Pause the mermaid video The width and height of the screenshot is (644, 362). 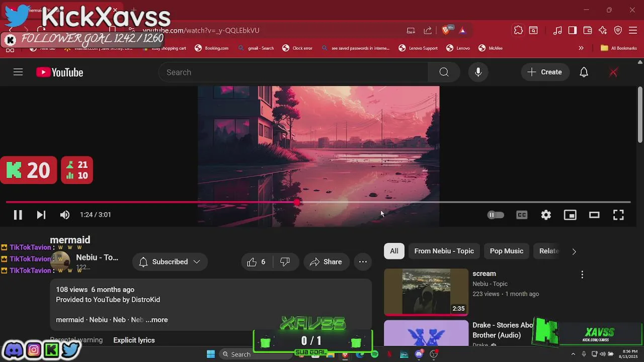point(18,215)
